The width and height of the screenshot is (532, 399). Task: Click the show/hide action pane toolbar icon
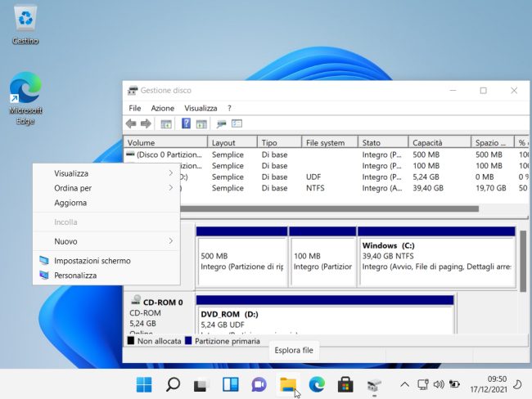[x=201, y=124]
